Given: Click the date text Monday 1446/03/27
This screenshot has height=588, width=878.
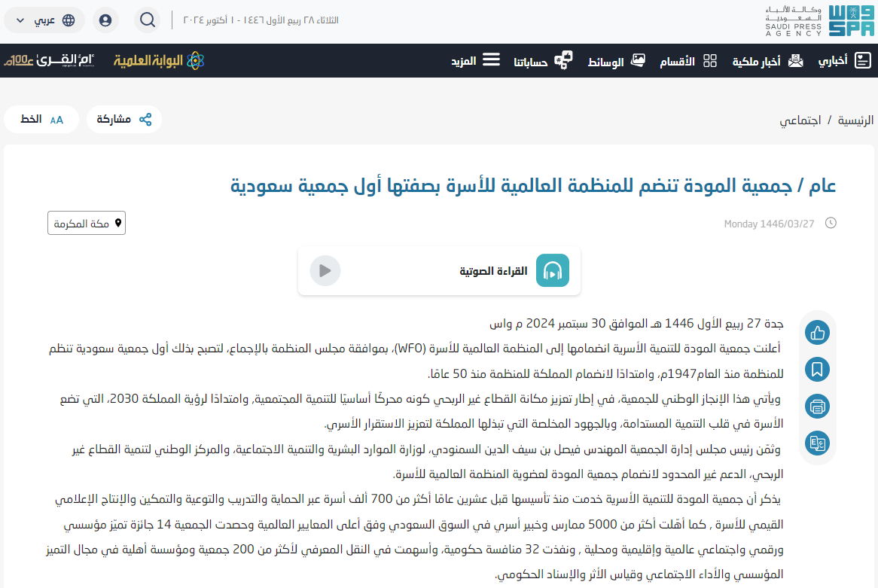Looking at the screenshot, I should click(769, 224).
